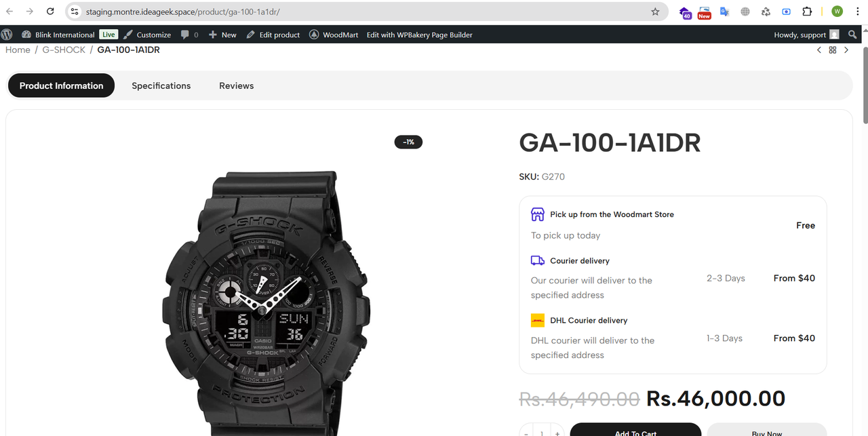Click the Courier delivery heading
868x436 pixels.
point(580,260)
